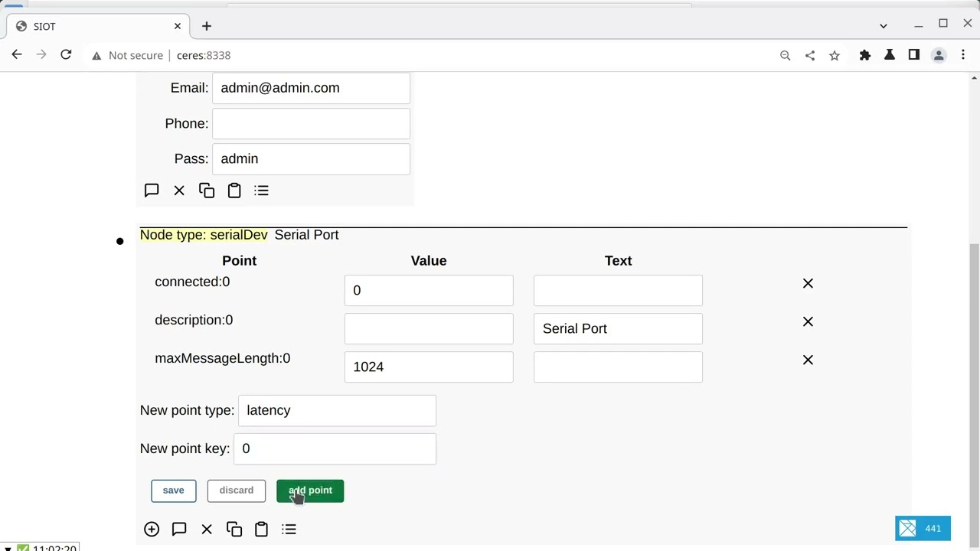Viewport: 980px width, 551px height.
Task: Open Chrome labs flask icon
Action: (x=890, y=55)
